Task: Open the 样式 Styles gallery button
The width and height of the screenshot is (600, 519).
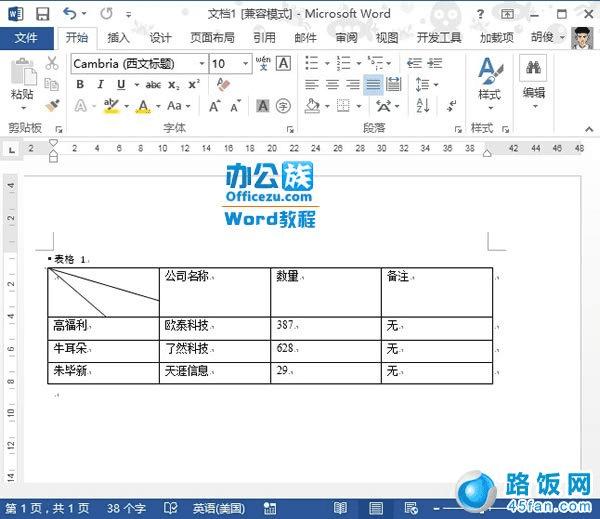Action: coord(490,82)
